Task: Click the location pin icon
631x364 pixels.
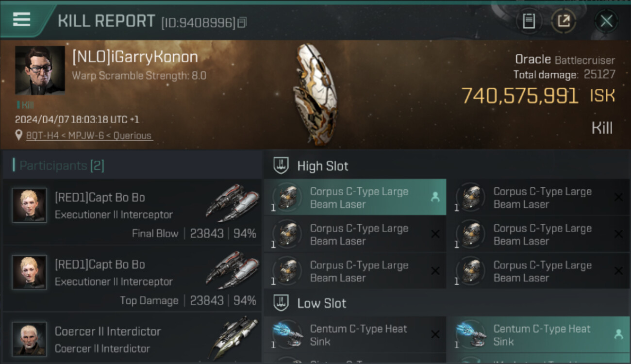Action: tap(18, 135)
